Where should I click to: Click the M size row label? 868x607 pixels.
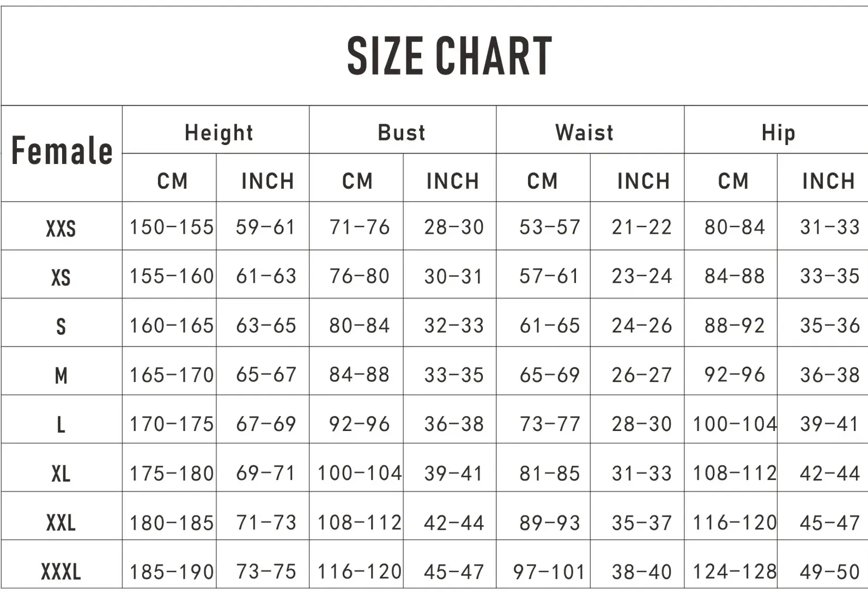point(61,375)
